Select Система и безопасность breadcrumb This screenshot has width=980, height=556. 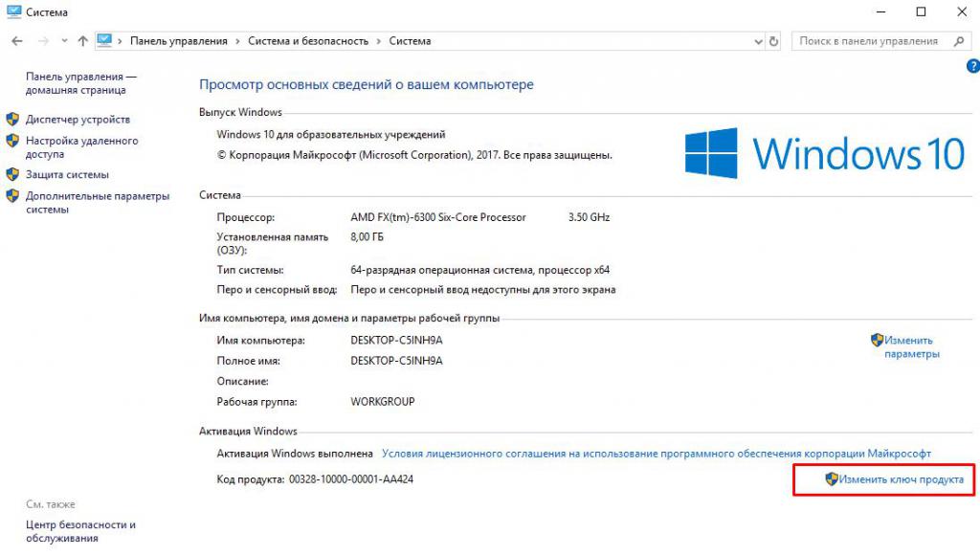[x=307, y=41]
